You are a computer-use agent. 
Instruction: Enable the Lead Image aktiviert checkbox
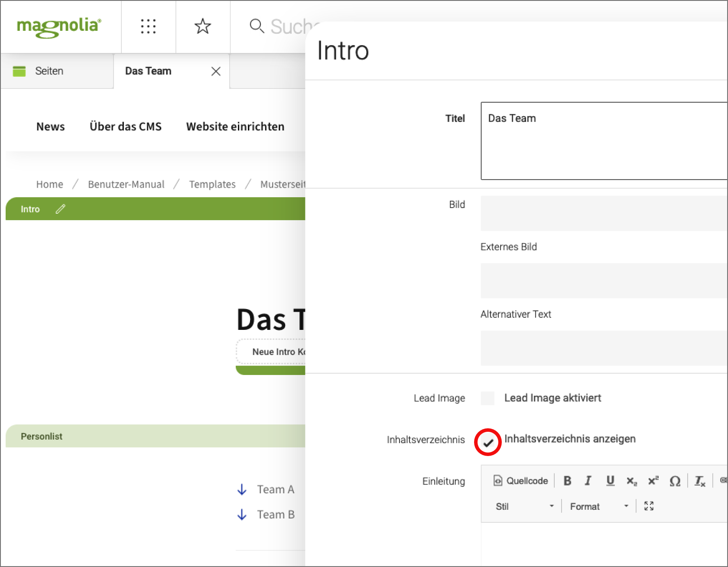pyautogui.click(x=488, y=398)
